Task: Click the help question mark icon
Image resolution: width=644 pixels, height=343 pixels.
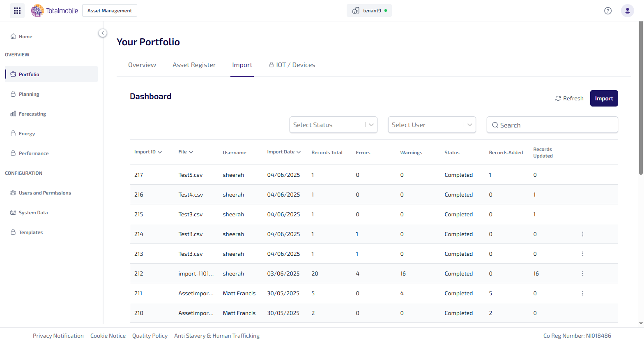Action: click(x=608, y=11)
